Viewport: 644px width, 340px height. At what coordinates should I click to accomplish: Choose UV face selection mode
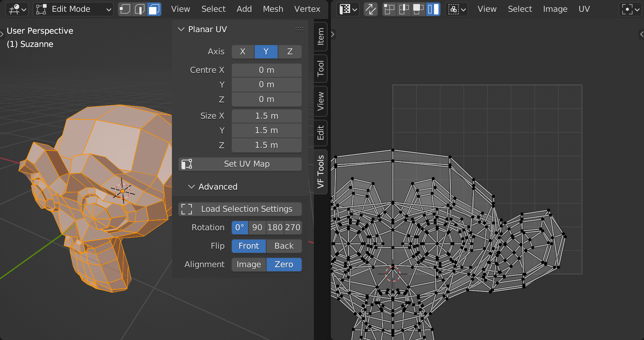click(x=418, y=9)
